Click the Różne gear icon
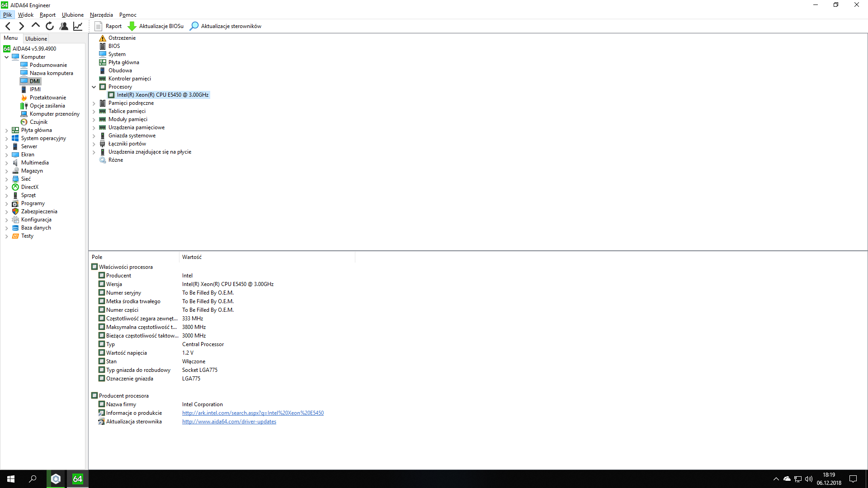Screen dimensions: 868x488 tap(103, 160)
